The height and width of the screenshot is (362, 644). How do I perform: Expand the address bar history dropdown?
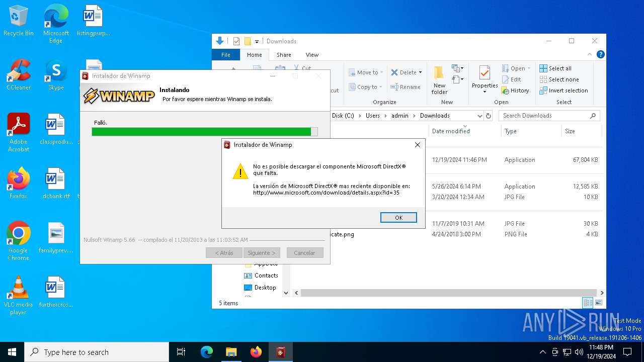coord(479,116)
